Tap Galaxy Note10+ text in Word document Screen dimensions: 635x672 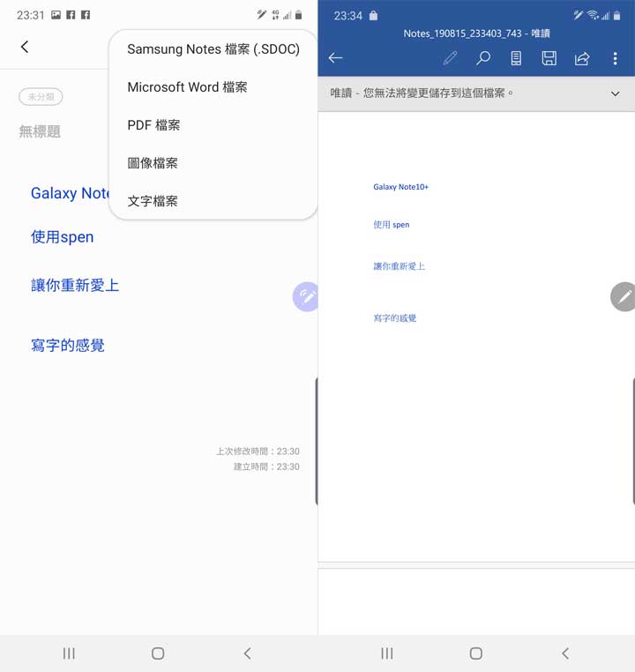point(400,187)
